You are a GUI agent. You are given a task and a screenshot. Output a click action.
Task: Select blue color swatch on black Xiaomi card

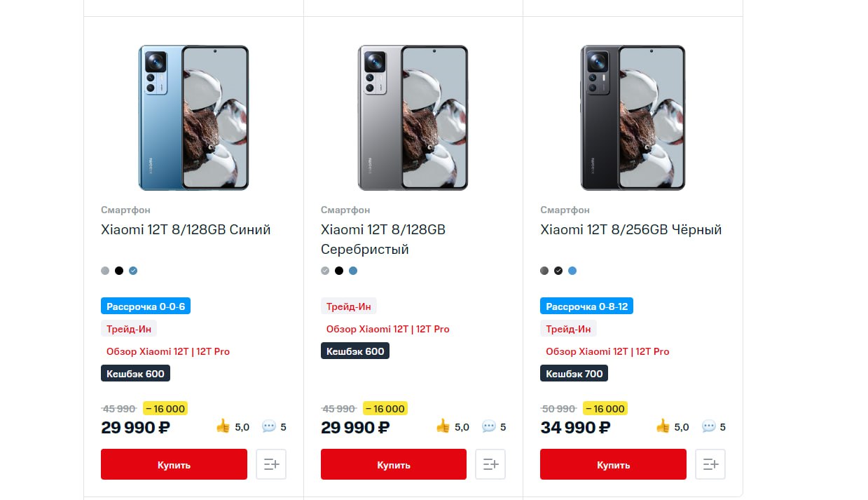tap(572, 271)
